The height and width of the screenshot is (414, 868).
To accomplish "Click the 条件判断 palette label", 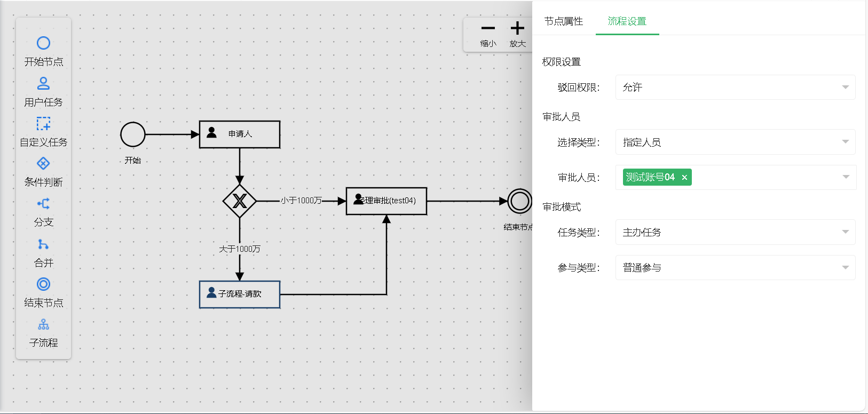I will (x=44, y=182).
